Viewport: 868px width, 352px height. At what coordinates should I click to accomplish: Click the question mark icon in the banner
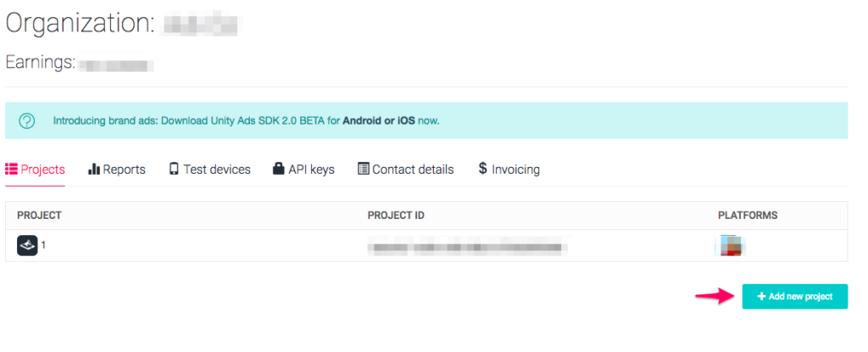[x=27, y=120]
